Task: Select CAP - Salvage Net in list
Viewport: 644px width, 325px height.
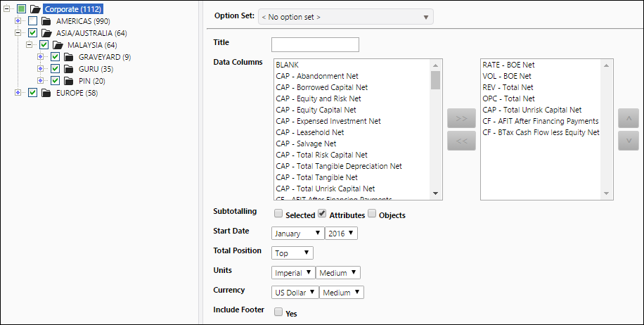Action: point(306,144)
